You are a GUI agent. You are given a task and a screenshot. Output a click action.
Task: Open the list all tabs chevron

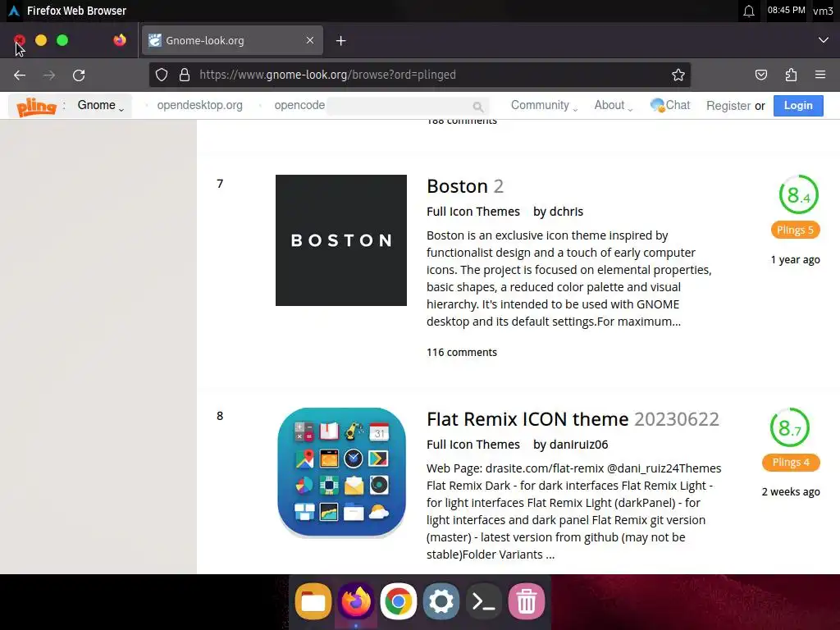pos(824,40)
